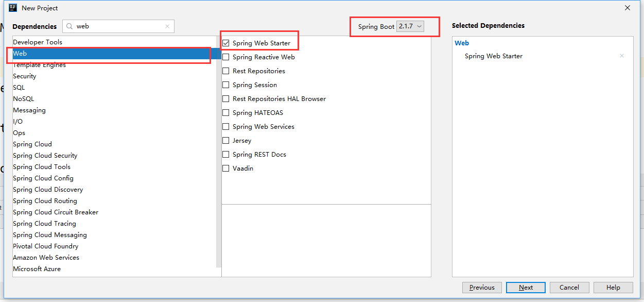Screen dimensions: 644x302
Task: Enable Rest Repositories HAL Browser checkbox
Action: pyautogui.click(x=225, y=99)
